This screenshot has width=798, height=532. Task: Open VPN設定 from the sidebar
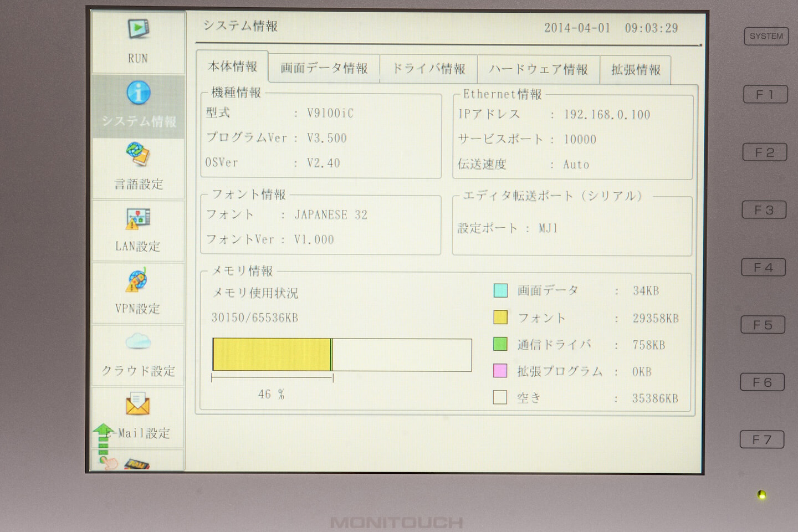coord(137,293)
